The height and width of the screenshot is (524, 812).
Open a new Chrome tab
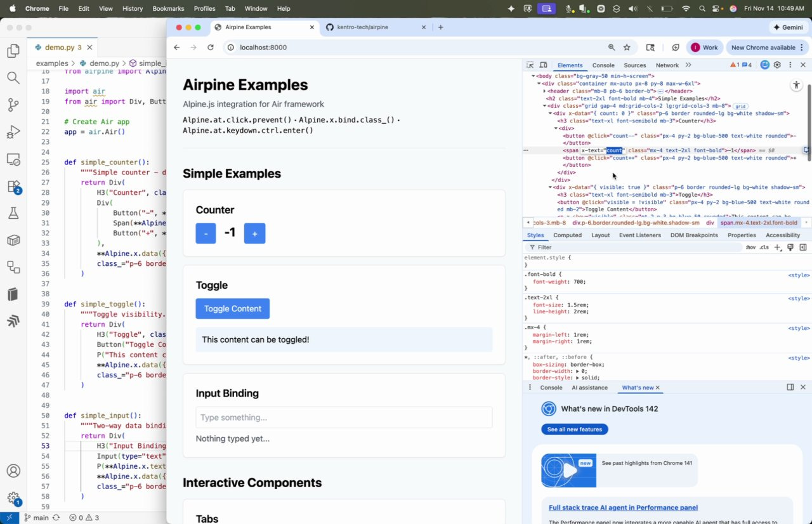(441, 27)
